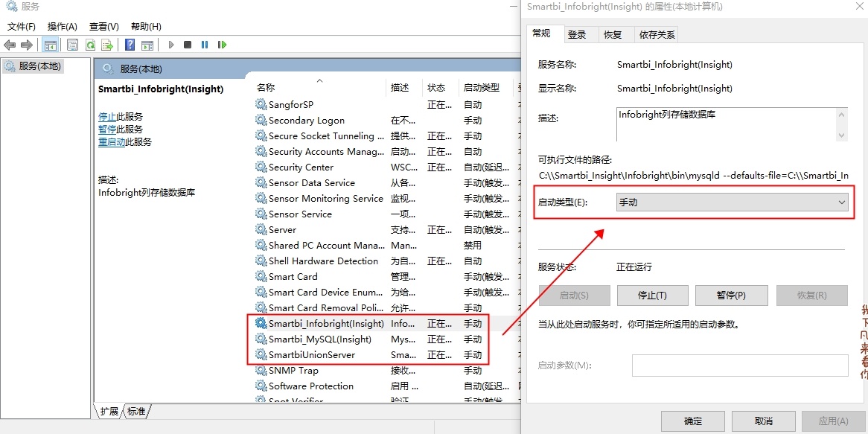
Task: Click the Start Service play icon in toolbar
Action: (x=171, y=45)
